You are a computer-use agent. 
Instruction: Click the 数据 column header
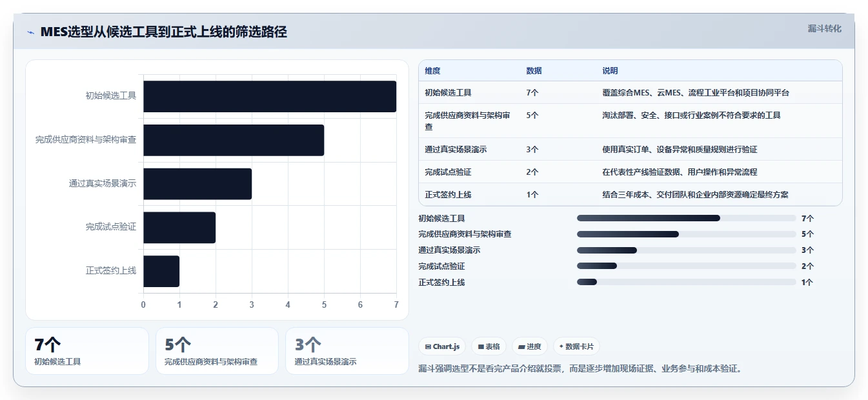[534, 71]
